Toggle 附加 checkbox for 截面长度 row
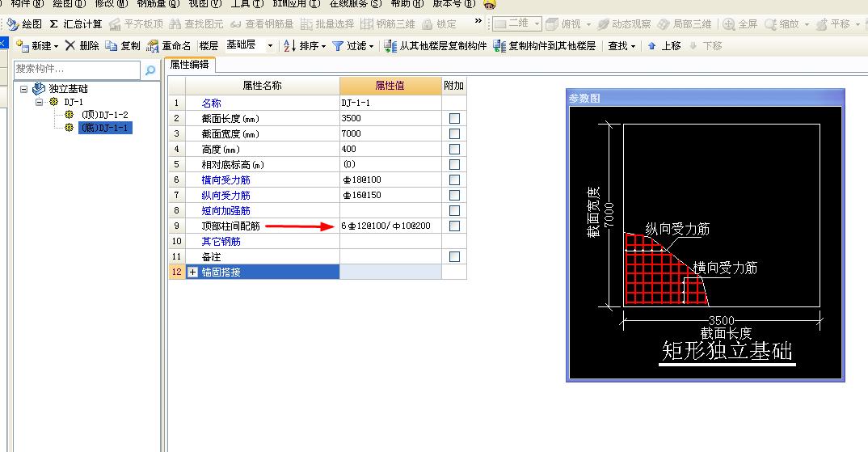 pyautogui.click(x=454, y=118)
